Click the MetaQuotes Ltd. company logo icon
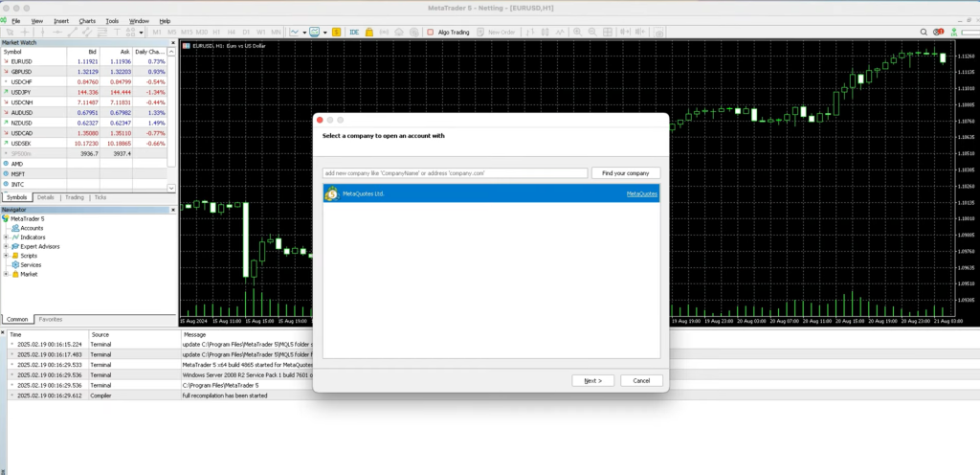Viewport: 980px width, 475px height. tap(332, 193)
